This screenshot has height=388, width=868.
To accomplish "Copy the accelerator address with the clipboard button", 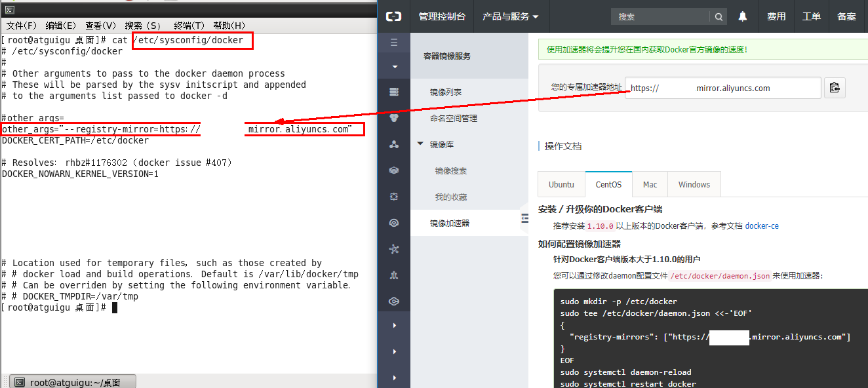I will [834, 88].
